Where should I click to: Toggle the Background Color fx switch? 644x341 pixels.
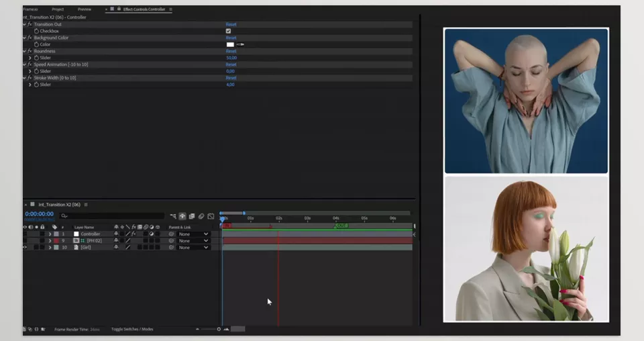[x=30, y=38]
